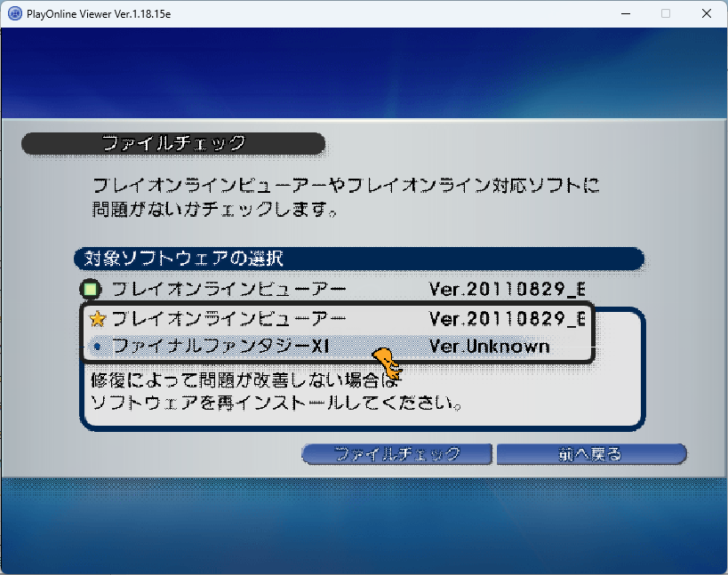
Task: Click the Ver.Unknown version label
Action: pyautogui.click(x=489, y=347)
